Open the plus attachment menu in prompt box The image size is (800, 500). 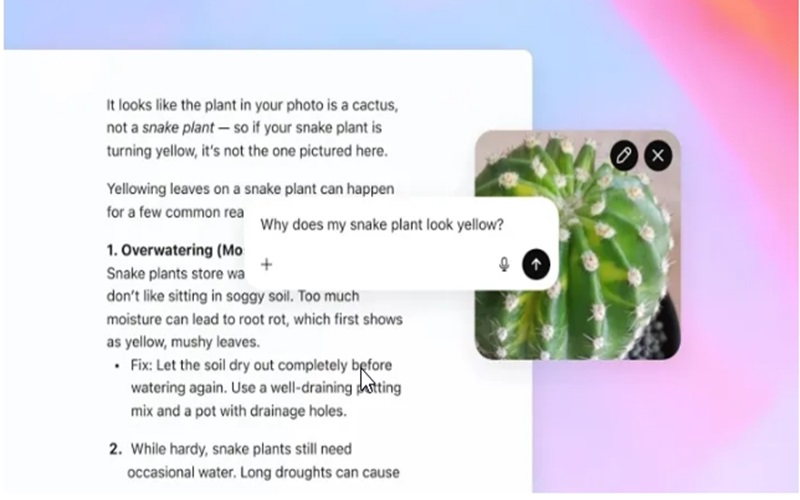click(266, 264)
